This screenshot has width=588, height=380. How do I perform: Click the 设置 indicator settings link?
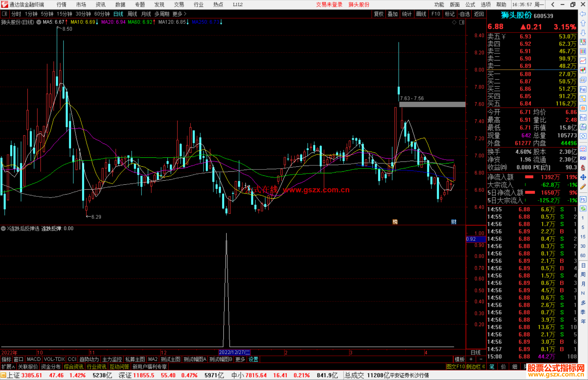tap(253, 359)
